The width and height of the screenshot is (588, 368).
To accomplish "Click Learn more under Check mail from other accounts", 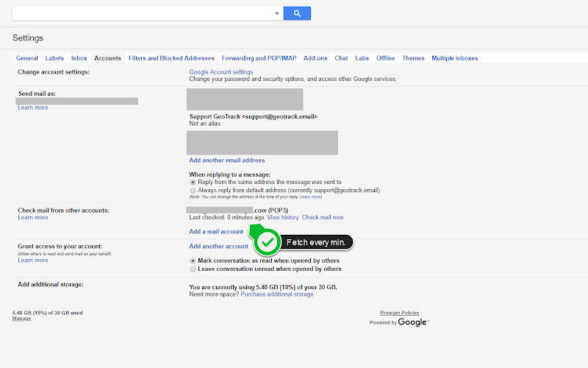I will tap(33, 217).
